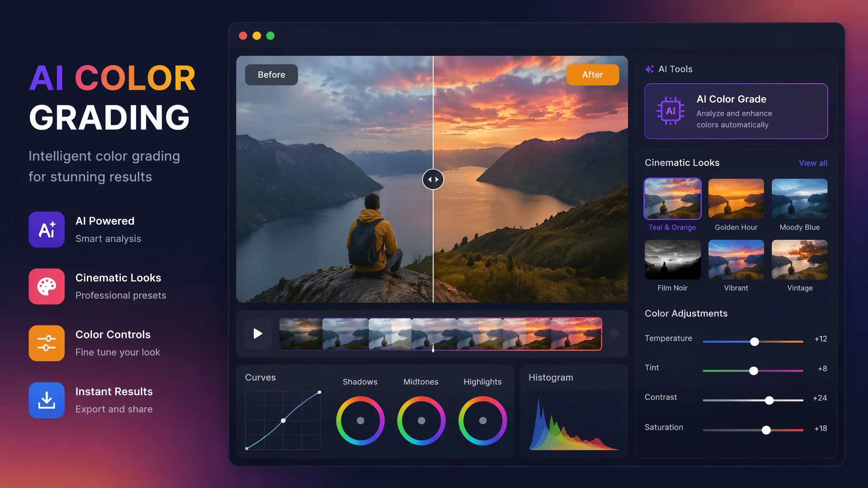Click the AI Powered sparkle icon
The height and width of the screenshot is (488, 868).
click(x=47, y=230)
